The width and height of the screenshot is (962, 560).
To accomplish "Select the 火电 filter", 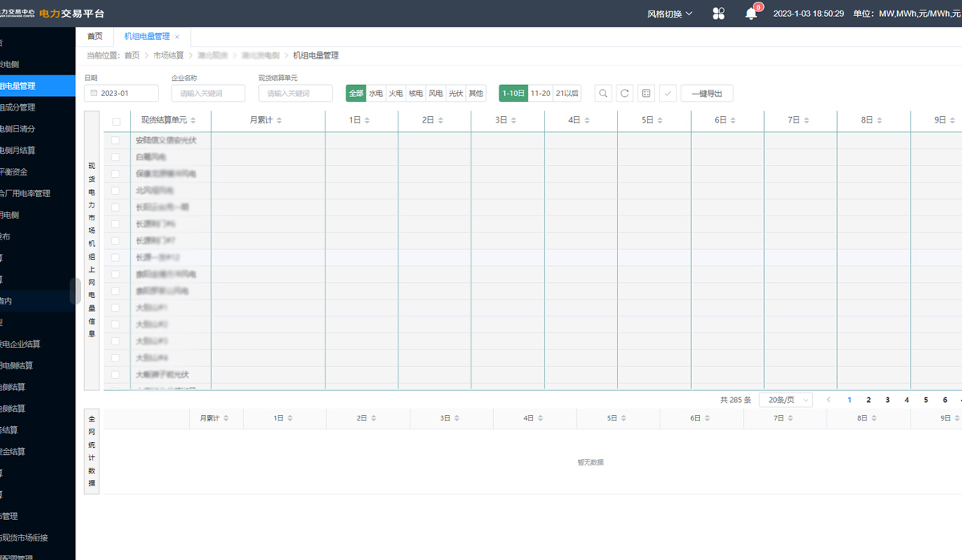I will [396, 93].
